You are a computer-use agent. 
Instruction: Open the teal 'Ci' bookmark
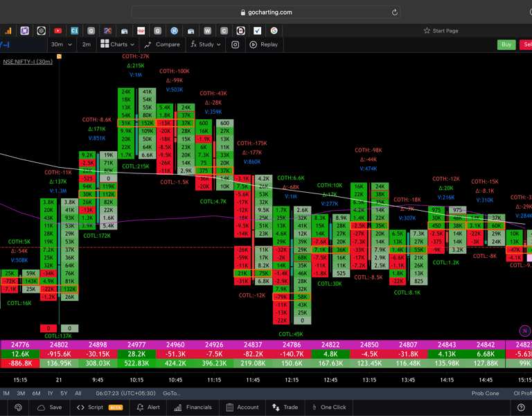pos(74,31)
